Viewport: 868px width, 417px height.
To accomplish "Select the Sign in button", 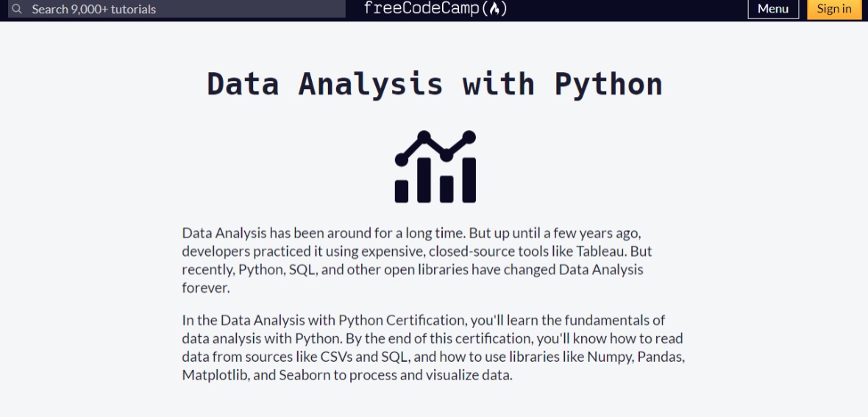I will [834, 8].
